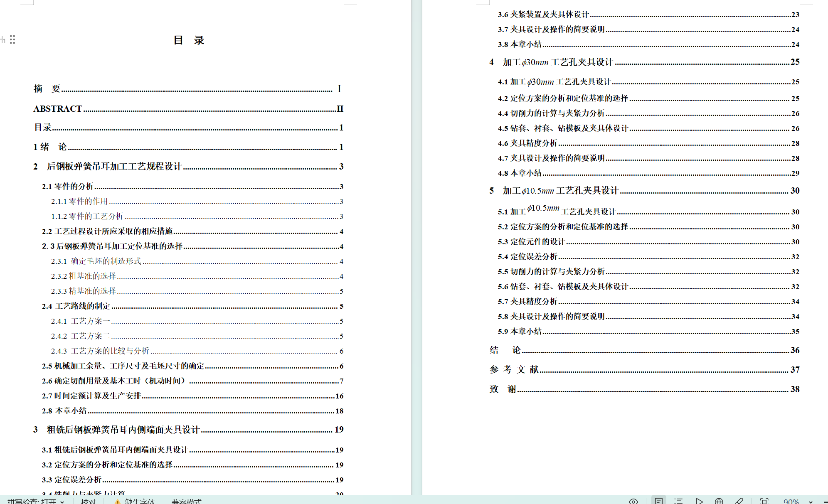Click 校对 proofreading button in status bar

pos(89,501)
